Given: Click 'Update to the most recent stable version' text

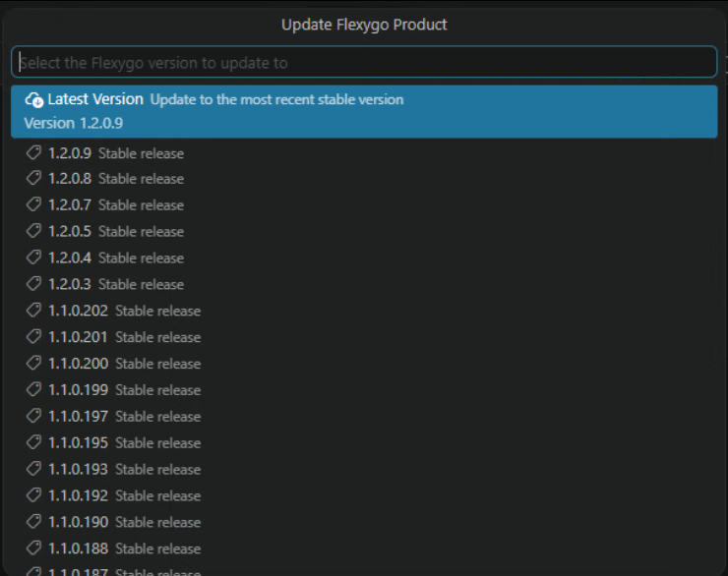Looking at the screenshot, I should point(276,99).
